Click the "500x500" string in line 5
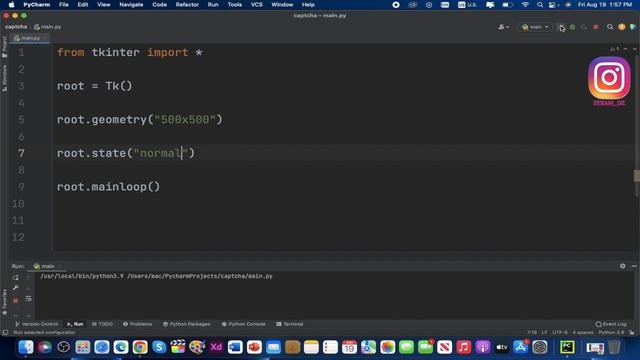This screenshot has height=360, width=640. coord(185,120)
